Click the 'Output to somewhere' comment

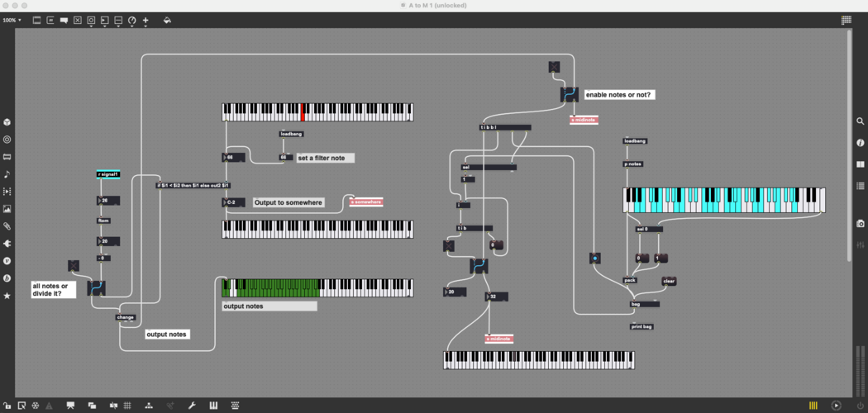pyautogui.click(x=289, y=202)
